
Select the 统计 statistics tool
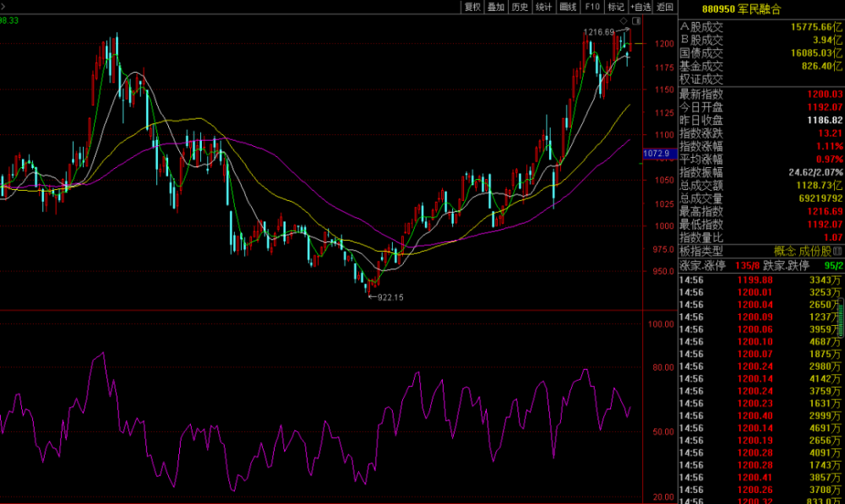543,7
